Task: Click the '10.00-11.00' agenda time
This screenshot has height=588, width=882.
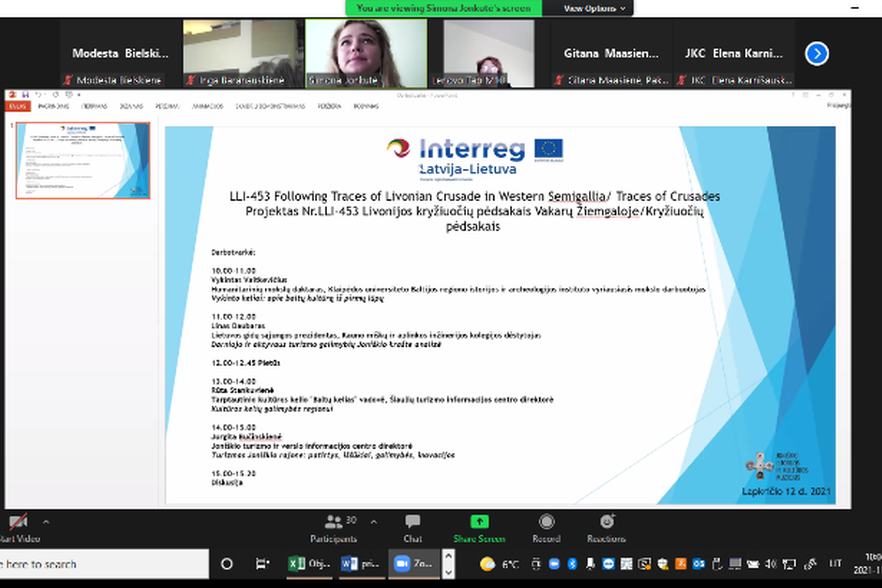Action: pyautogui.click(x=234, y=271)
